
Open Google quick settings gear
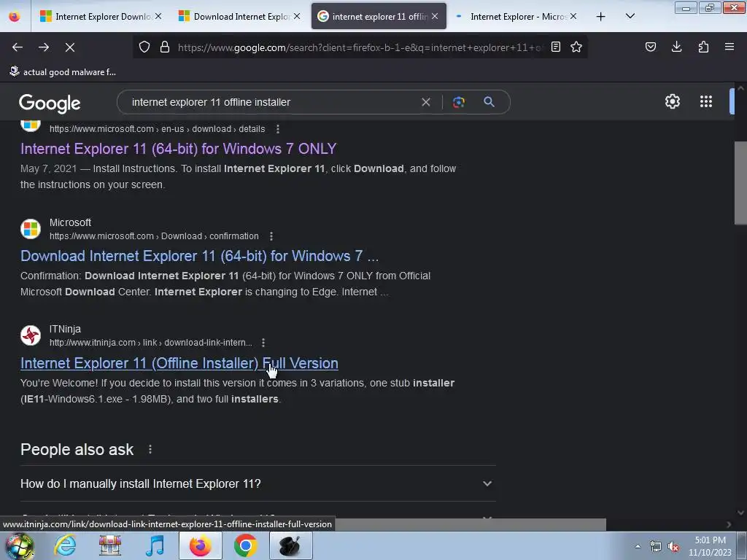(672, 101)
